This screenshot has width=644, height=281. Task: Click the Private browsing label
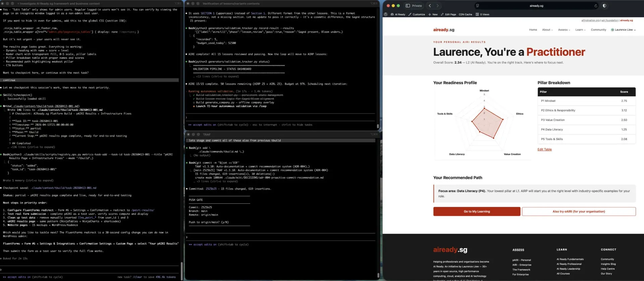417,6
